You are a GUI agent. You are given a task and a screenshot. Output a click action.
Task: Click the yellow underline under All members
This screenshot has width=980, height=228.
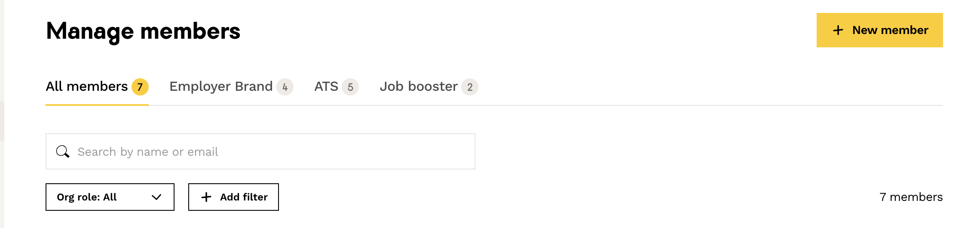(x=97, y=105)
